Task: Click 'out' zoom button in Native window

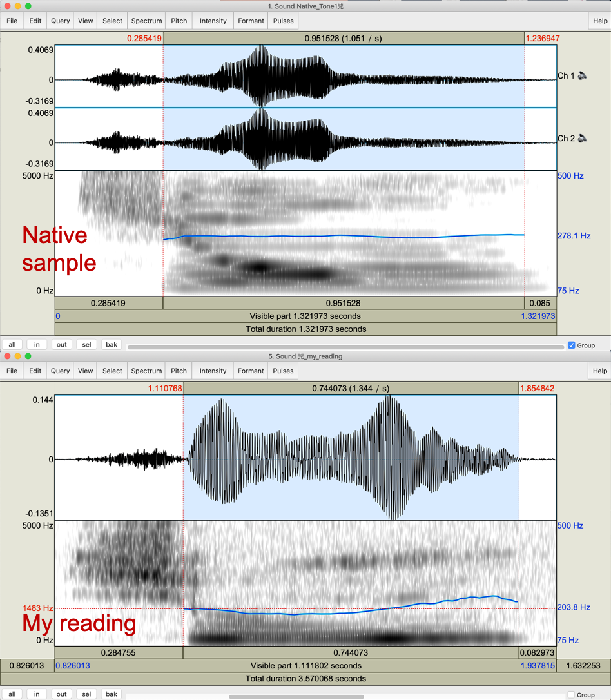Action: pos(62,345)
